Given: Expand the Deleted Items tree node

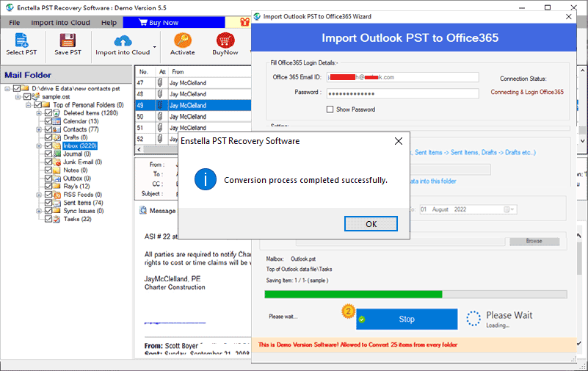Looking at the screenshot, I should pyautogui.click(x=38, y=113).
